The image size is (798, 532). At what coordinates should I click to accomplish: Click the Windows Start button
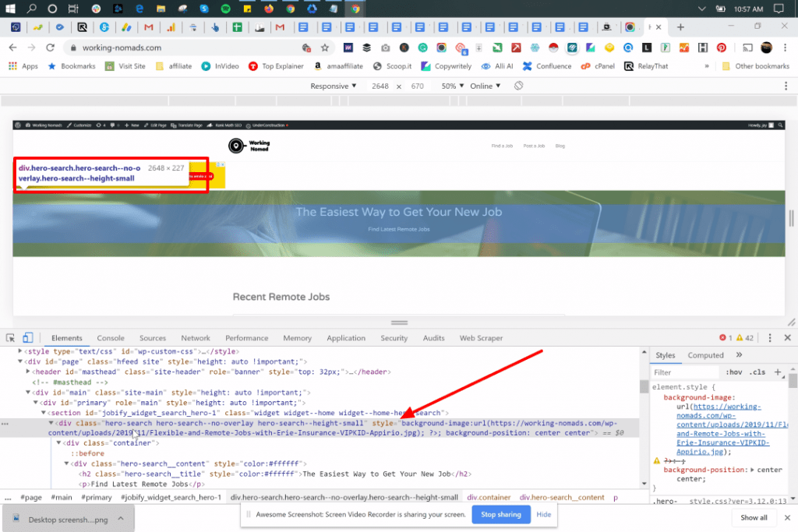(11, 9)
